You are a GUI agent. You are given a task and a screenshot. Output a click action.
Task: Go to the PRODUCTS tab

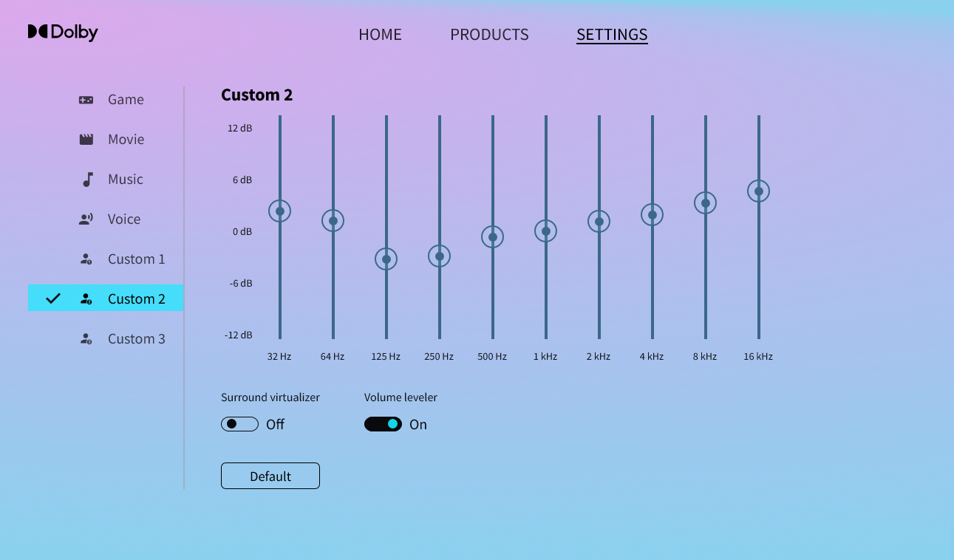coord(489,35)
